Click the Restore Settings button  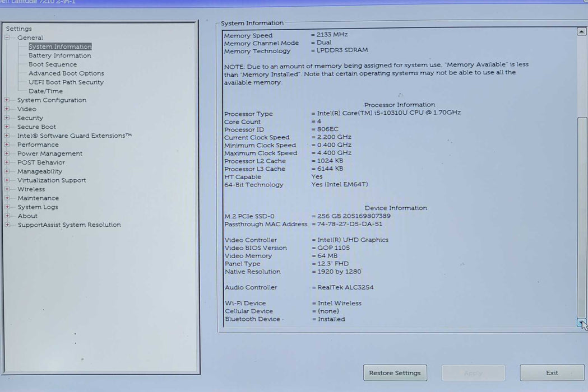[x=395, y=373]
